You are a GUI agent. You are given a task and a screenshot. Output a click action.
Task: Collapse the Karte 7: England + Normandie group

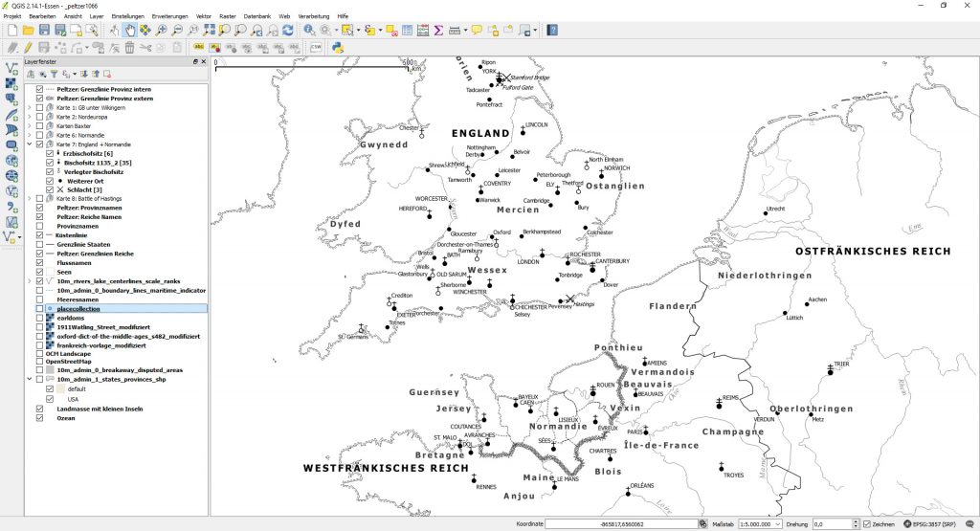tap(30, 144)
